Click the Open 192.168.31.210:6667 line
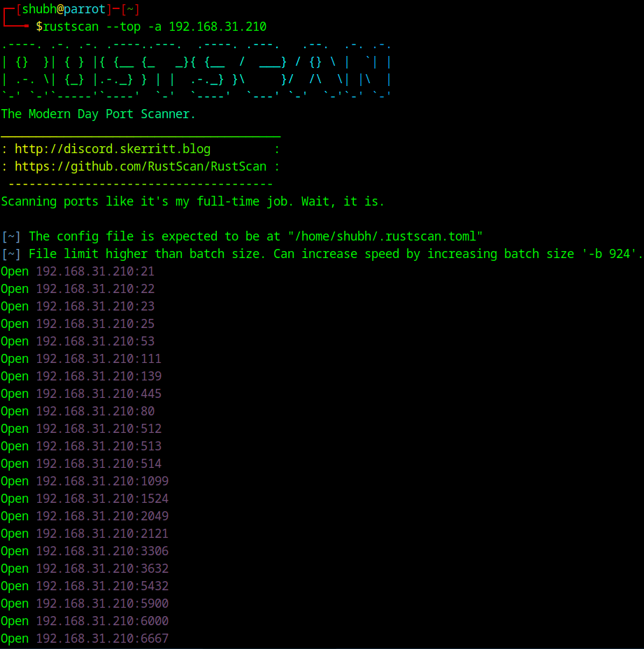This screenshot has height=649, width=644. click(85, 639)
